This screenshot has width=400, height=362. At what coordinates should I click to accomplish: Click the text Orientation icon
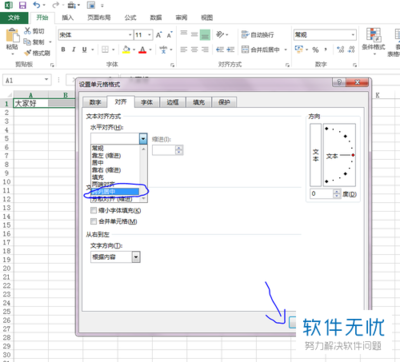pos(220,34)
